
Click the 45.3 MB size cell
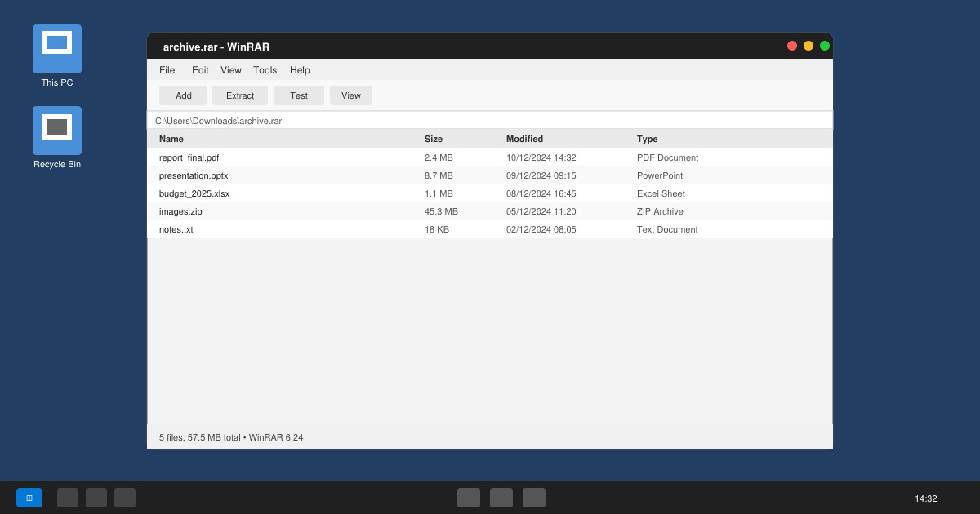click(x=441, y=211)
